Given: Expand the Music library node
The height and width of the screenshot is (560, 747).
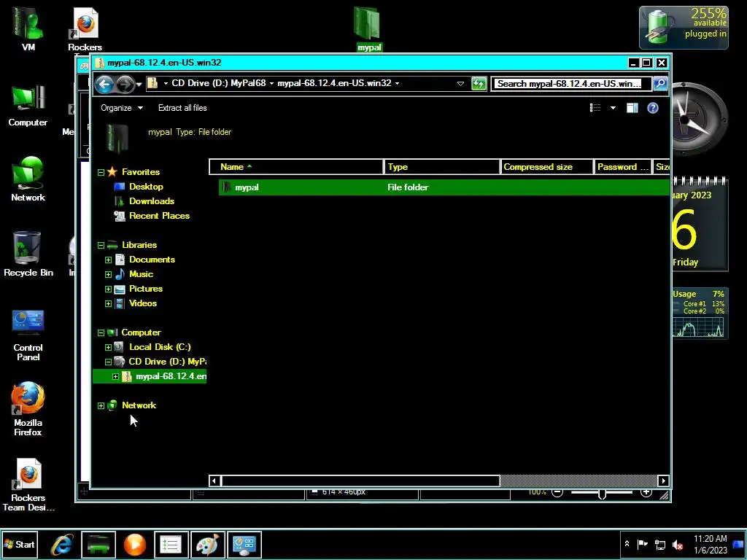Looking at the screenshot, I should pos(108,275).
